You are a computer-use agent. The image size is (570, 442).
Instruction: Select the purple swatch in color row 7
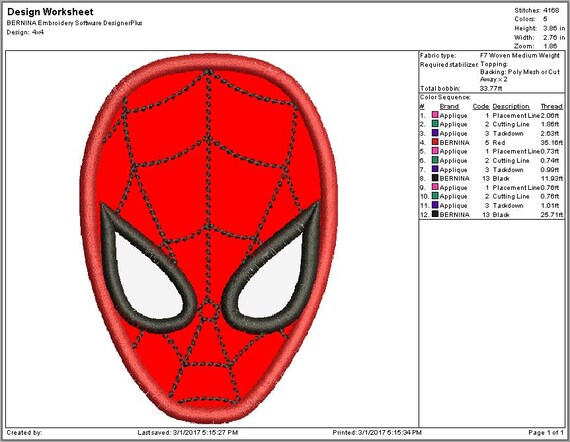click(435, 169)
